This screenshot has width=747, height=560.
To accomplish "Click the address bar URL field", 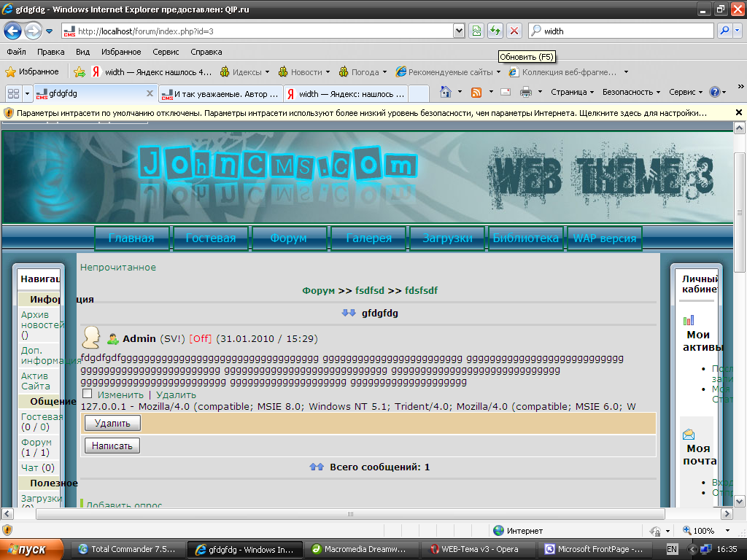I will pyautogui.click(x=258, y=31).
